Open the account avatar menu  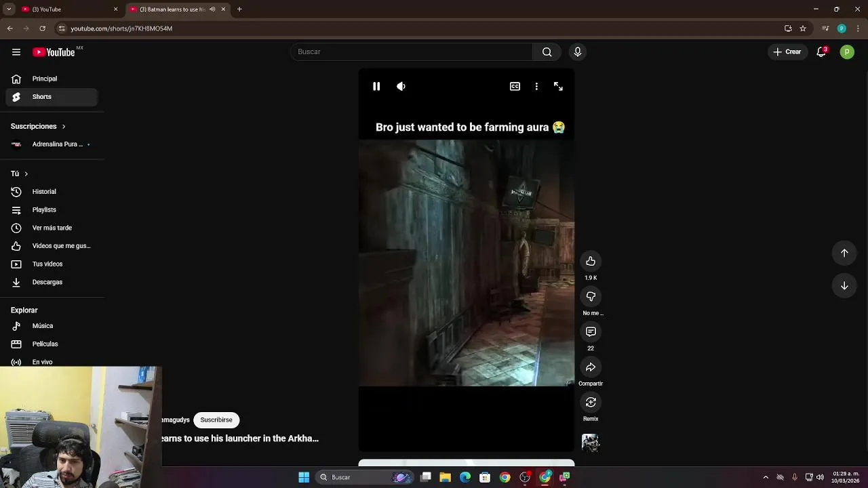coord(847,52)
